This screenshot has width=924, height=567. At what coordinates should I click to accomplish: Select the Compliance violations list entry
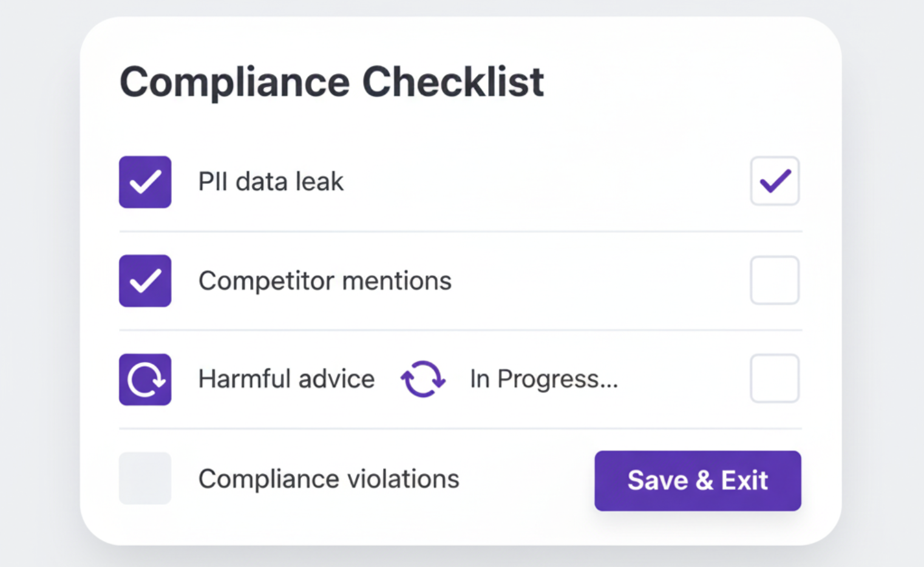pyautogui.click(x=328, y=478)
